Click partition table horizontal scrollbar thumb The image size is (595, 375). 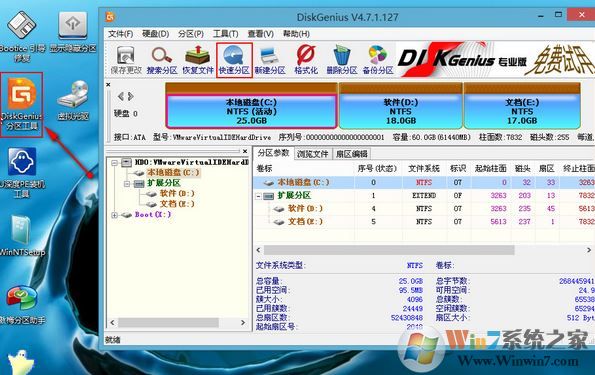(x=389, y=250)
